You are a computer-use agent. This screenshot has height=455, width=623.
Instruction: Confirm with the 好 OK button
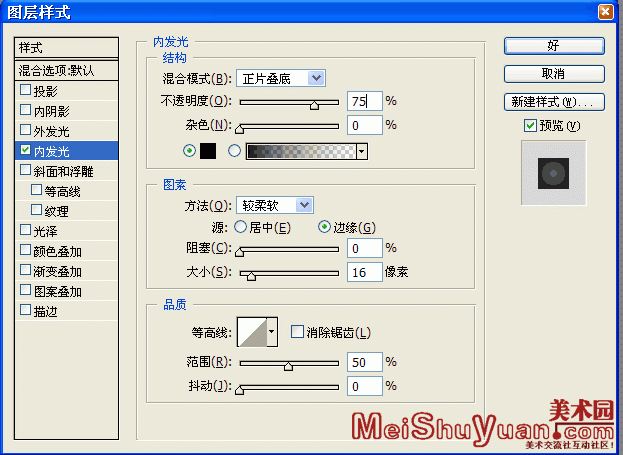tap(554, 46)
